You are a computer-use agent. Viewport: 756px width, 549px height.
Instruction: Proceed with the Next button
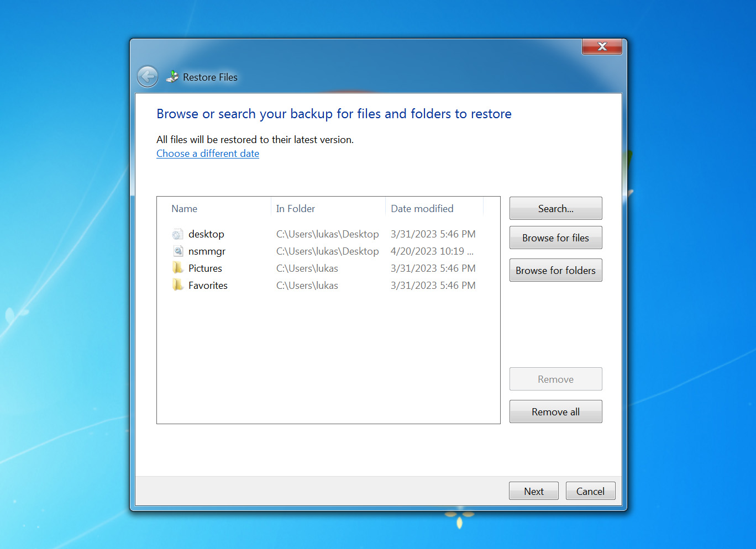(533, 491)
